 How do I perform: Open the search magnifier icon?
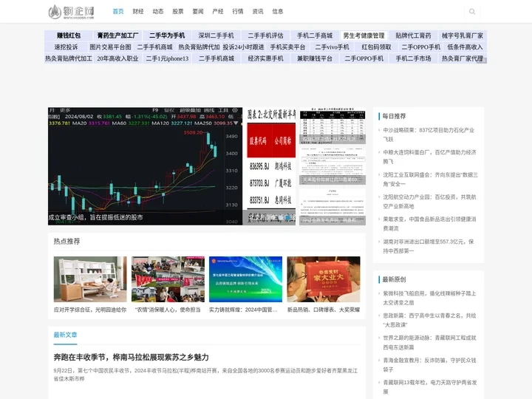[x=472, y=12]
